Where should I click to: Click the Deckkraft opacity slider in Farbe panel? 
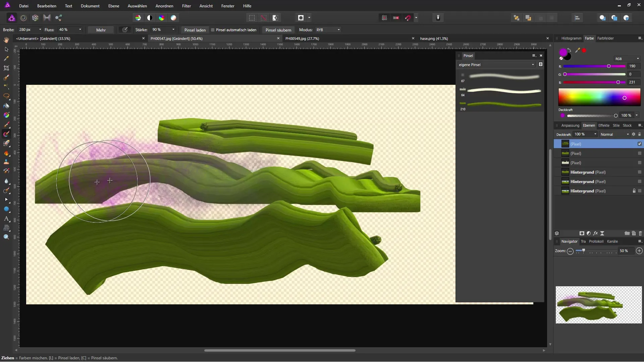point(591,116)
